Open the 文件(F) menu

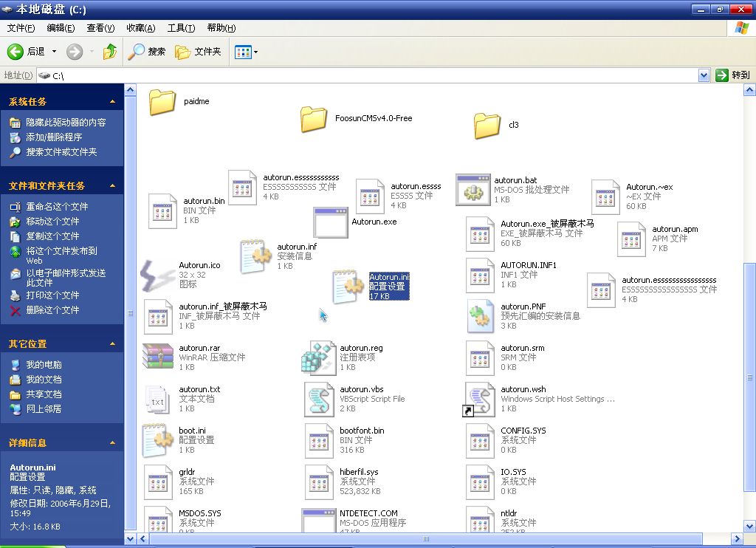click(x=21, y=28)
